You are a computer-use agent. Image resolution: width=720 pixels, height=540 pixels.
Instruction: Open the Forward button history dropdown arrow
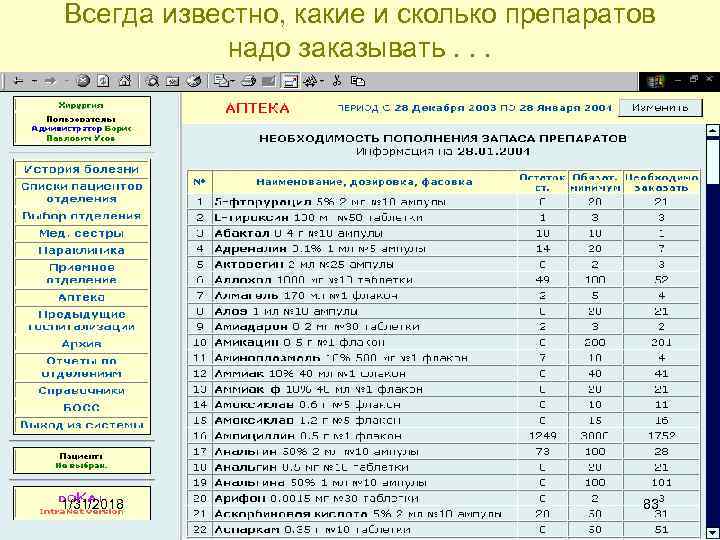click(66, 82)
